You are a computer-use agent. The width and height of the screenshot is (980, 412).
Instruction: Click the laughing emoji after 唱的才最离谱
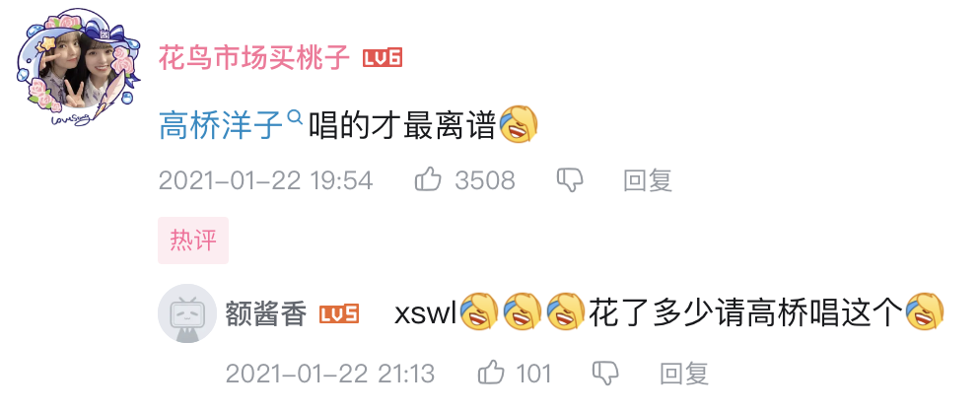click(519, 124)
